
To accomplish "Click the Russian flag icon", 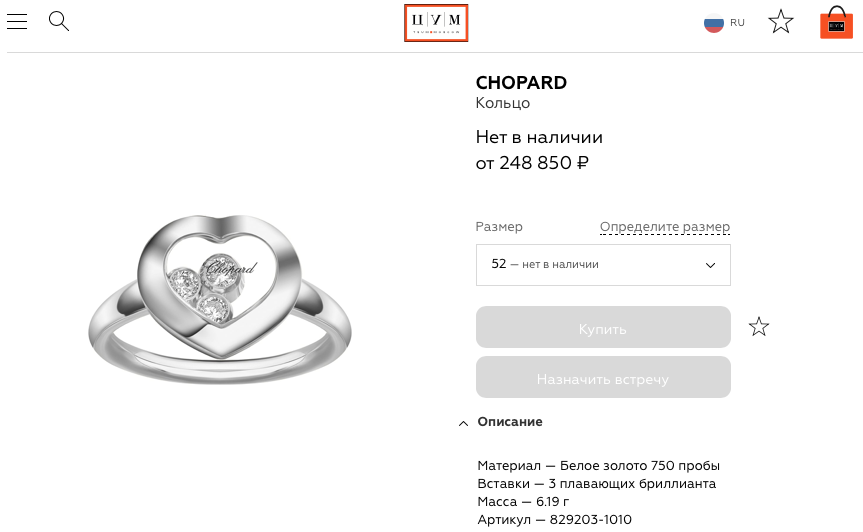I will (713, 23).
